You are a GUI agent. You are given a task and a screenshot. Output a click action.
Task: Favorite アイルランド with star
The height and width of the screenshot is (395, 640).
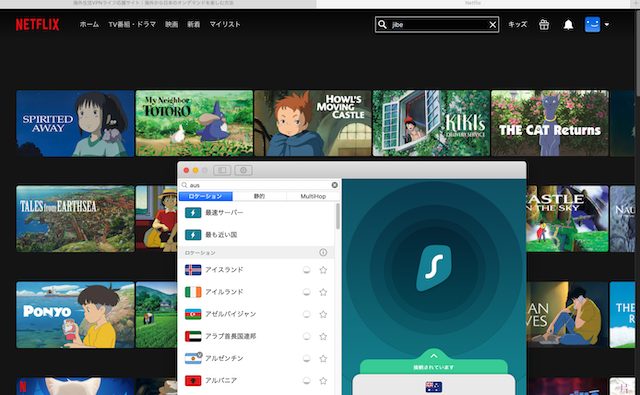(323, 292)
